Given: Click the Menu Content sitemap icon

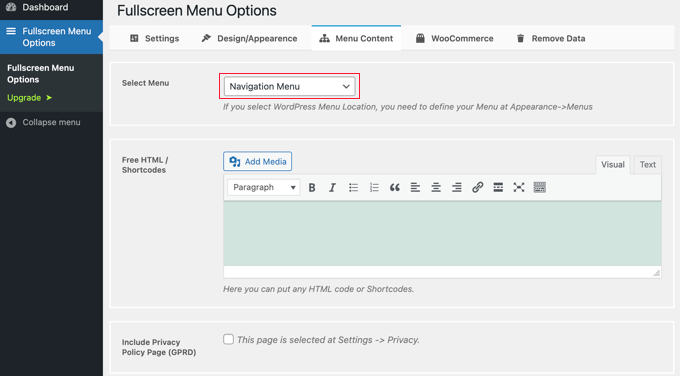Looking at the screenshot, I should (324, 39).
